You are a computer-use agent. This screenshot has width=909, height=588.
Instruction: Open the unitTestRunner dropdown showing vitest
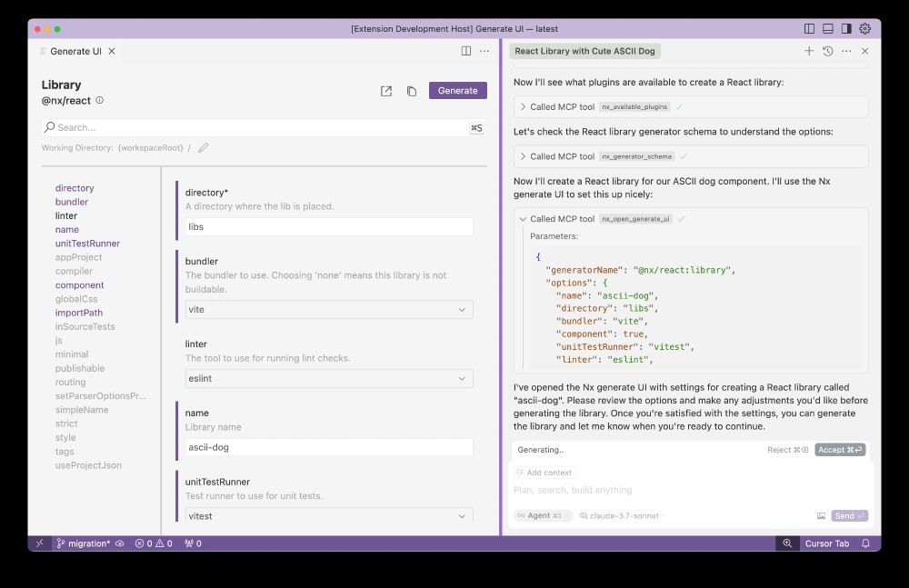tap(329, 515)
